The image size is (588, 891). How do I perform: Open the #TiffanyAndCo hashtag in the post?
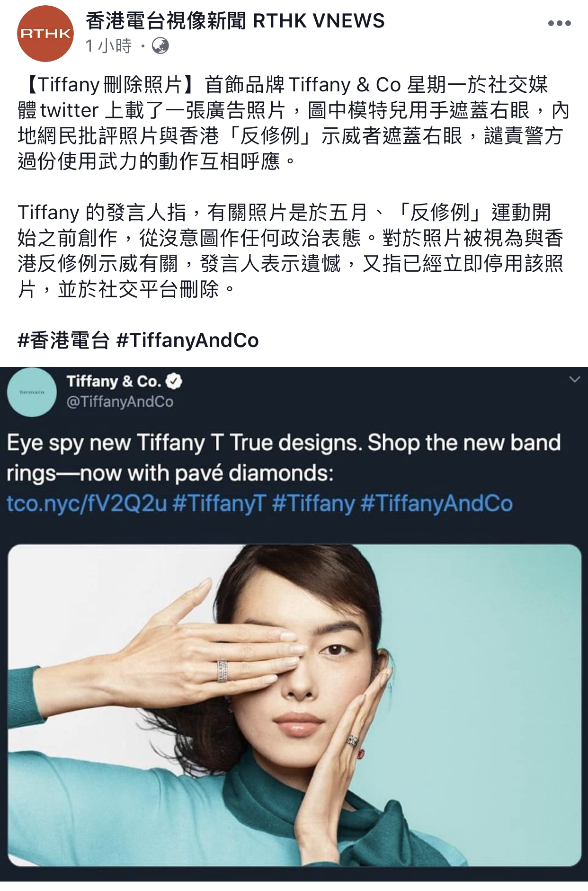(187, 340)
